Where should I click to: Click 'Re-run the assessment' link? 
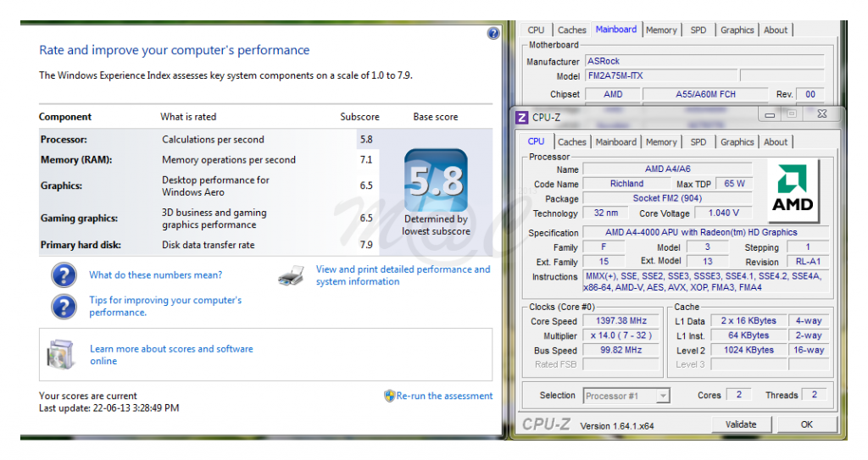pos(444,396)
